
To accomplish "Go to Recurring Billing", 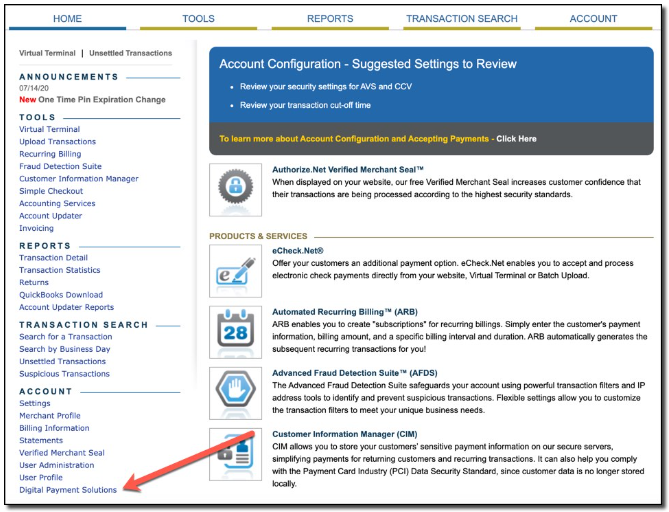I will click(50, 154).
